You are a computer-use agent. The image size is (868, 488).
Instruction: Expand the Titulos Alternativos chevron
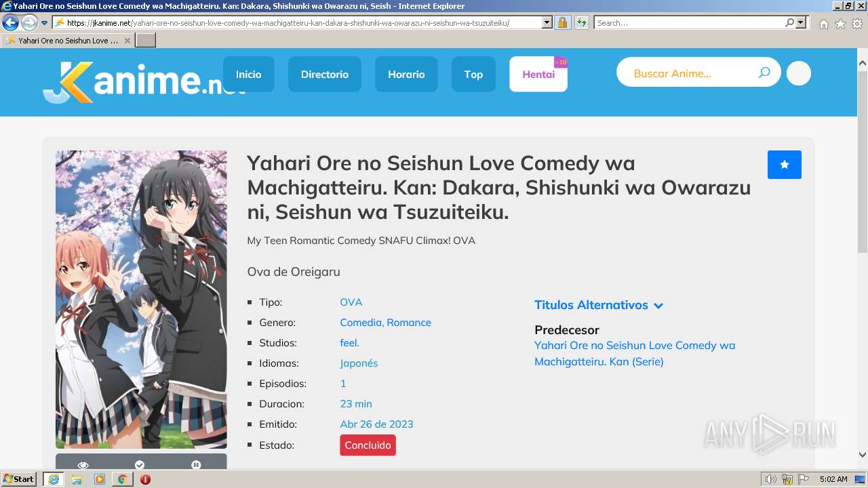point(658,306)
